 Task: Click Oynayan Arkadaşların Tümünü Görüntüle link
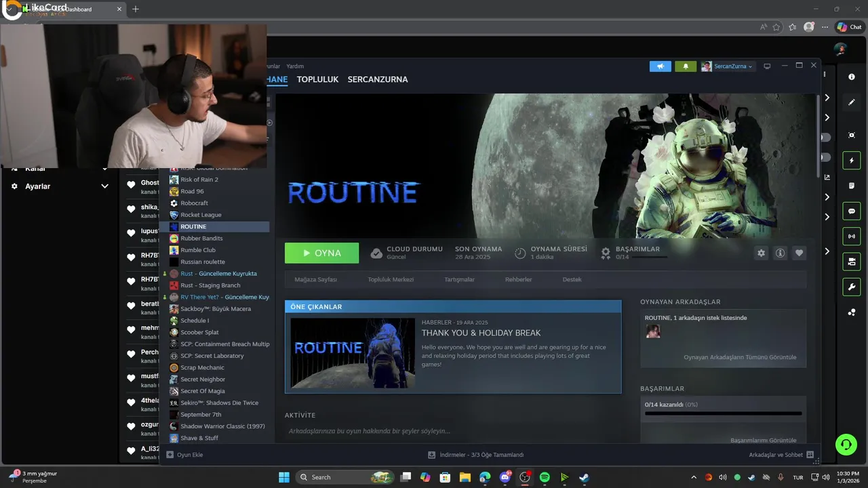[740, 357]
